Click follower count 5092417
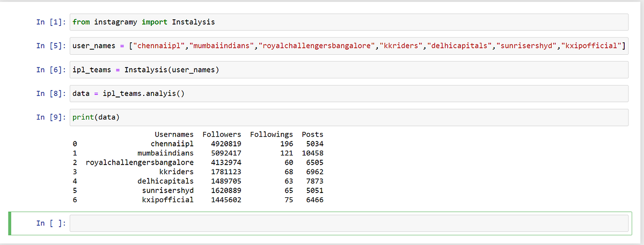This screenshot has height=245, width=644. point(226,153)
